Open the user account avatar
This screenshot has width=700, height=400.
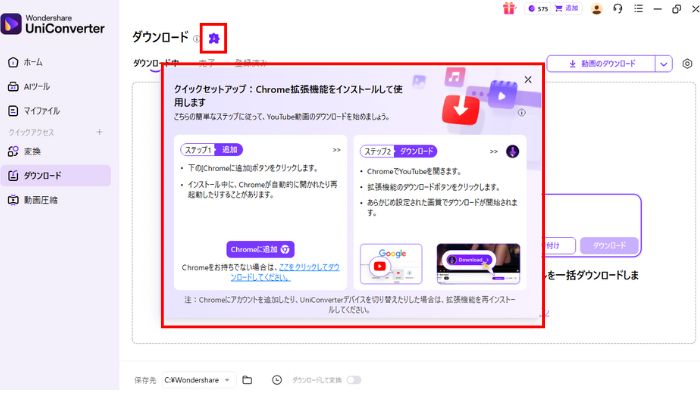point(596,8)
